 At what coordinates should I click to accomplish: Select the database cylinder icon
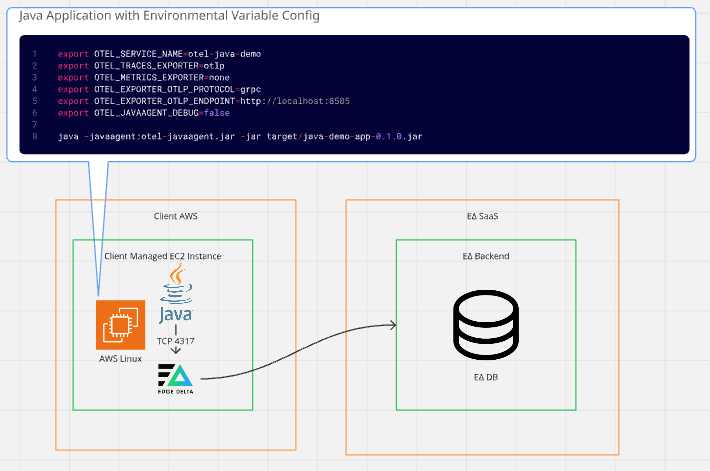485,324
